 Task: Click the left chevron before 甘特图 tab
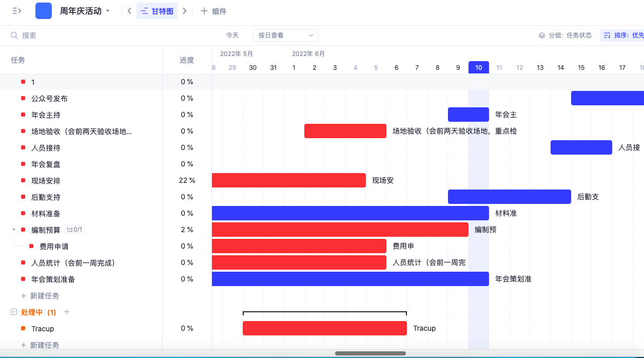click(129, 10)
